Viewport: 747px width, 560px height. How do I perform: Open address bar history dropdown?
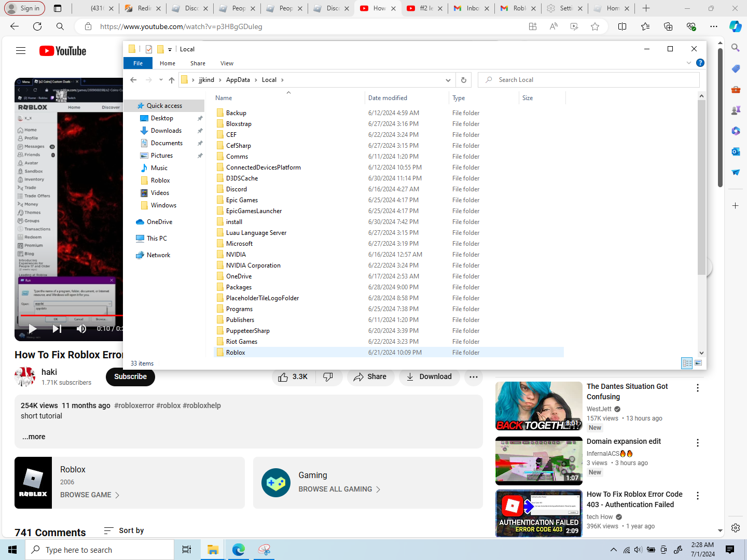(x=448, y=80)
